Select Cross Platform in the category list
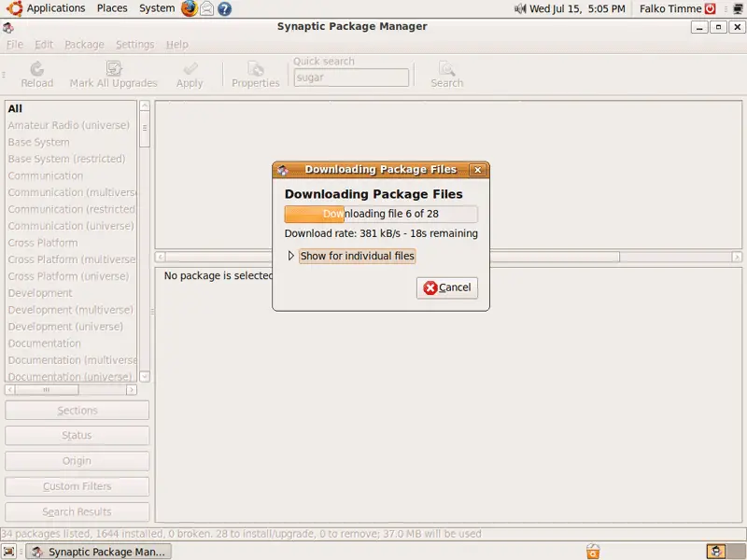The width and height of the screenshot is (747, 560). tap(43, 243)
